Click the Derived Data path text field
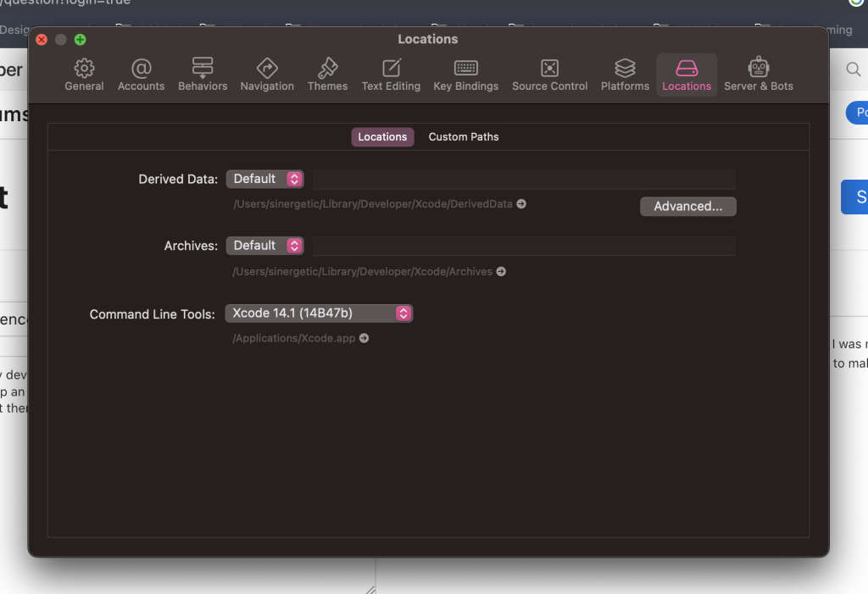The width and height of the screenshot is (868, 594). [524, 179]
